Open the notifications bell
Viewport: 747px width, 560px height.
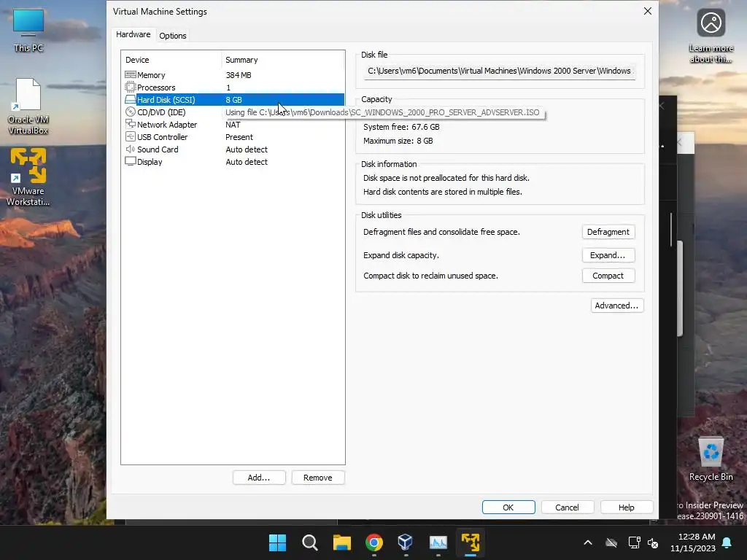coord(727,542)
